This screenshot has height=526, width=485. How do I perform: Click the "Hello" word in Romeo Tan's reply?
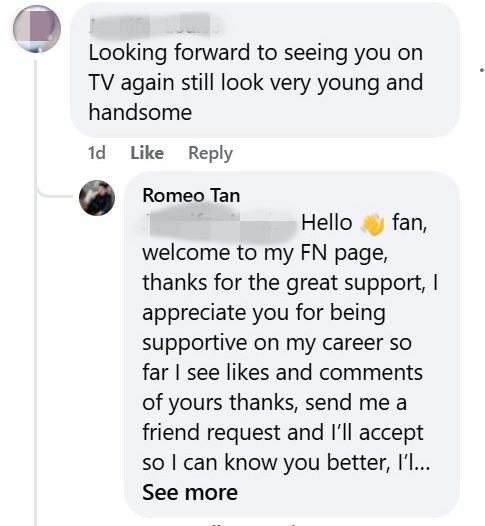tap(326, 222)
